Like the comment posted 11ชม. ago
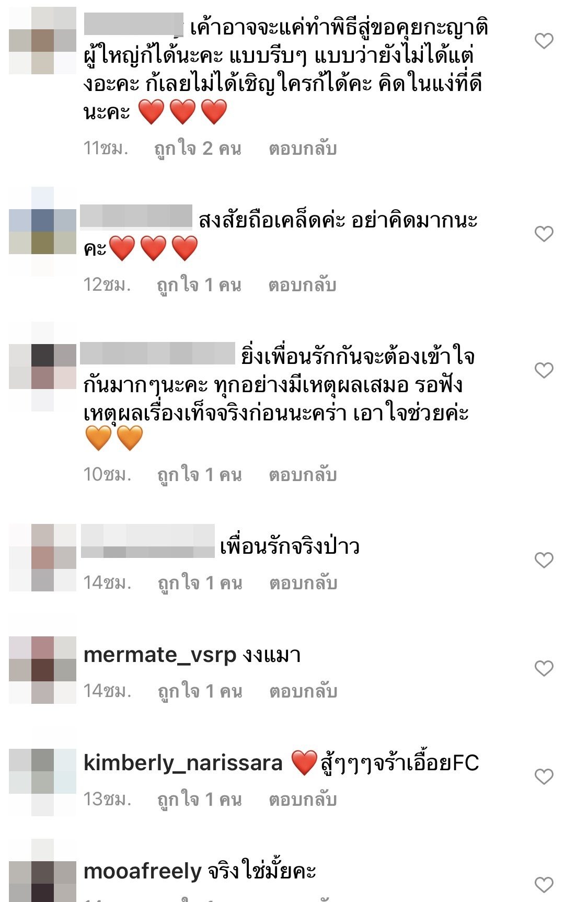 544,41
